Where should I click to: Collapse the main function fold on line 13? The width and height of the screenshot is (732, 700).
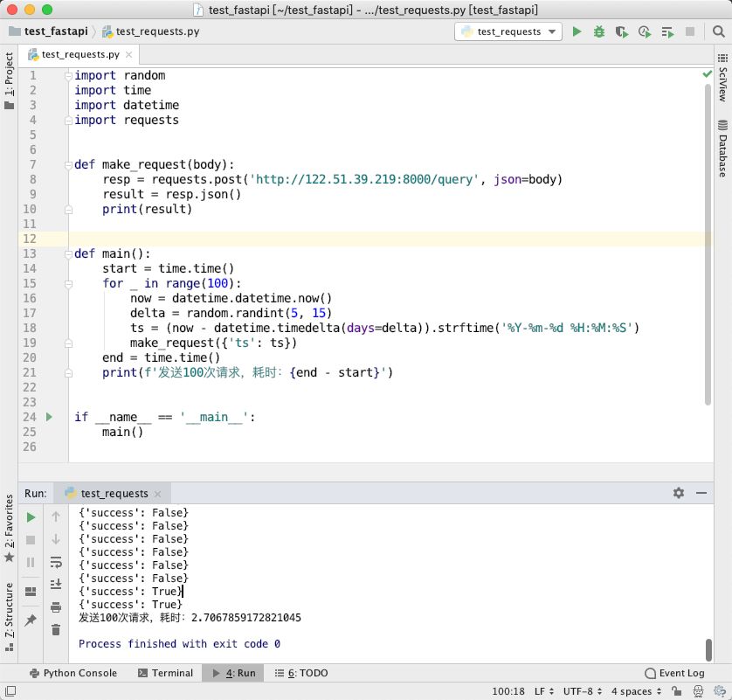click(x=68, y=253)
